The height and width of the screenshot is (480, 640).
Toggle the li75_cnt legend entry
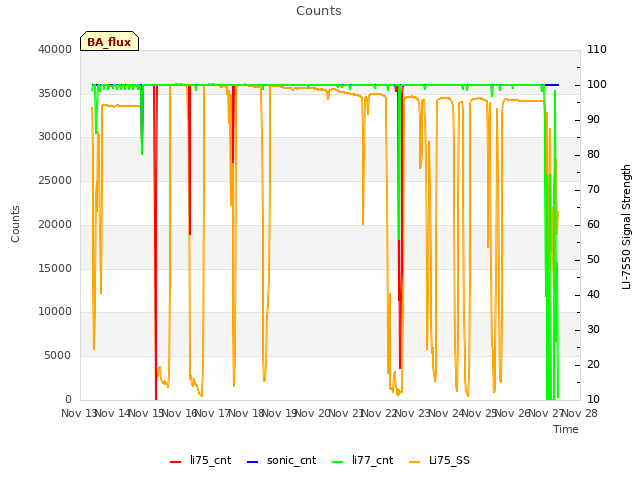click(200, 460)
